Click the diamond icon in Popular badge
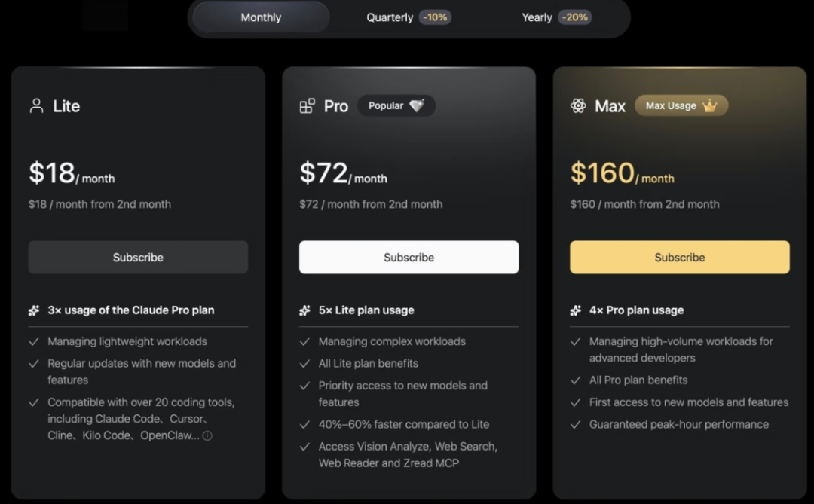 point(417,106)
